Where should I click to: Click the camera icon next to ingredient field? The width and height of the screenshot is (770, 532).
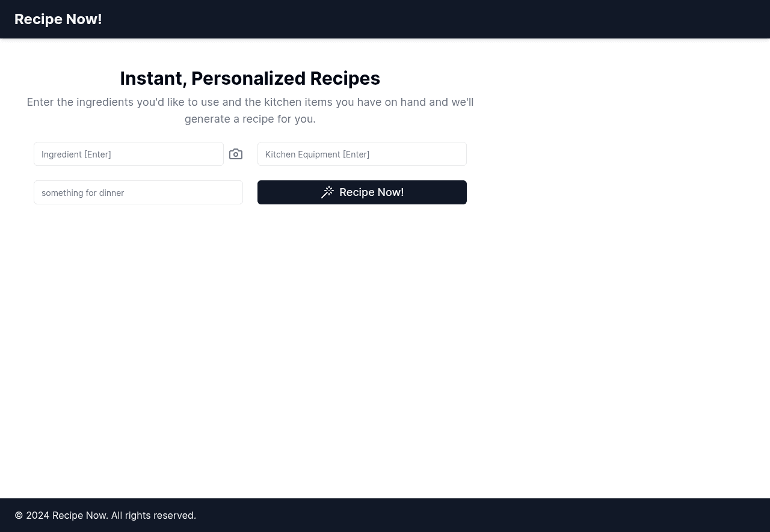pos(236,154)
